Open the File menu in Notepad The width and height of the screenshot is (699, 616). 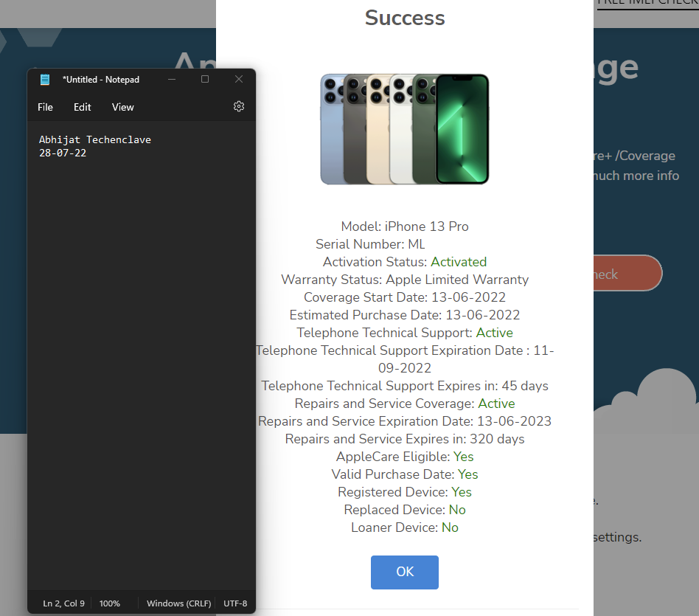(45, 107)
